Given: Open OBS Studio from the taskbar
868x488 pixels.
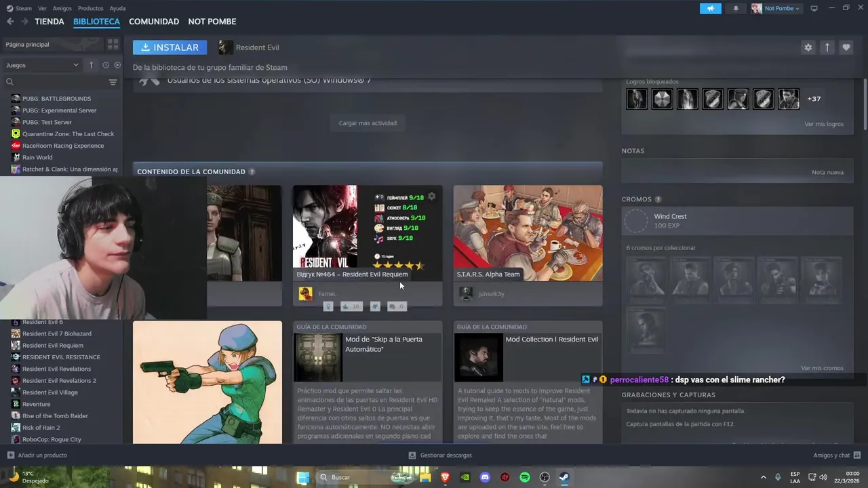Looking at the screenshot, I should pos(545,477).
